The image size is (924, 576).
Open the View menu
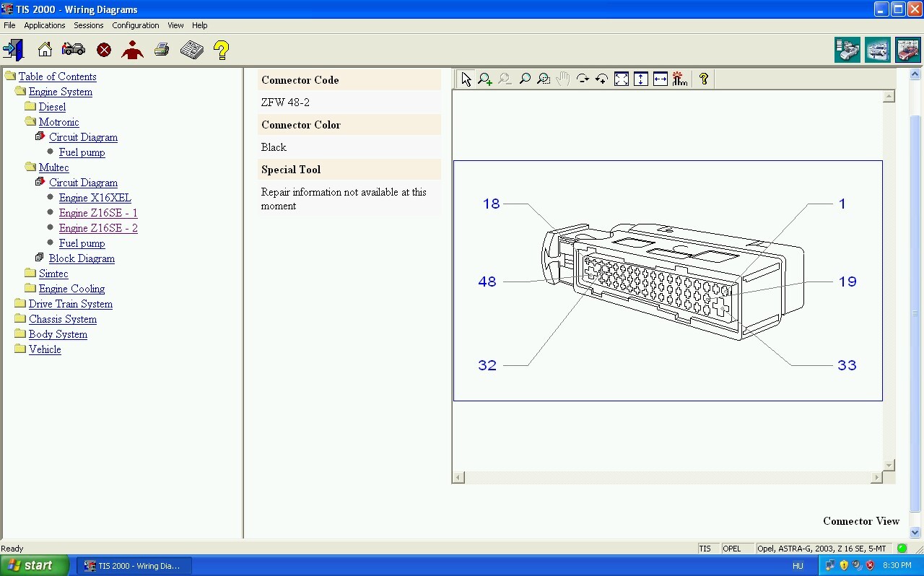[x=175, y=25]
